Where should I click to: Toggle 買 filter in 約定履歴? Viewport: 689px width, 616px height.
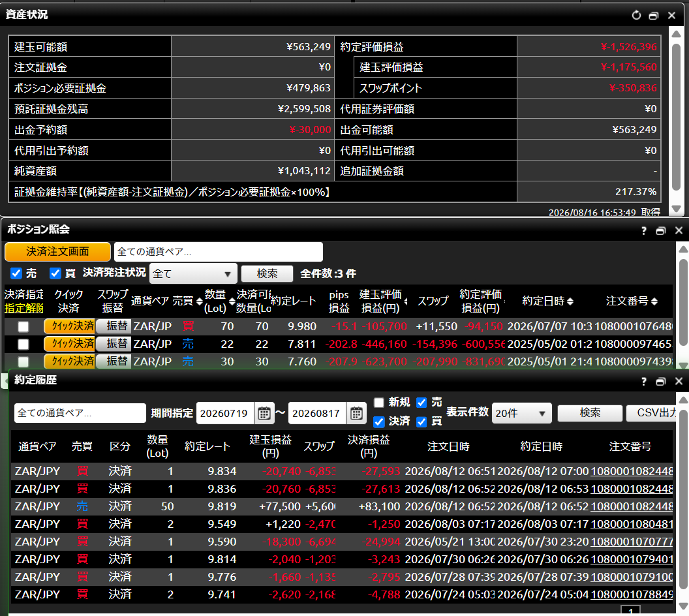(x=421, y=422)
